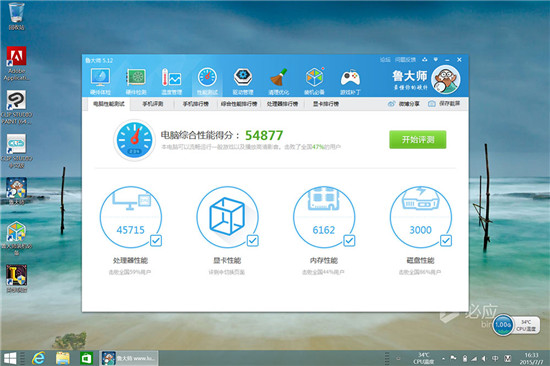The width and height of the screenshot is (550, 366).
Task: Click the 34℃ CPU温度 floating widget label
Action: point(526,325)
